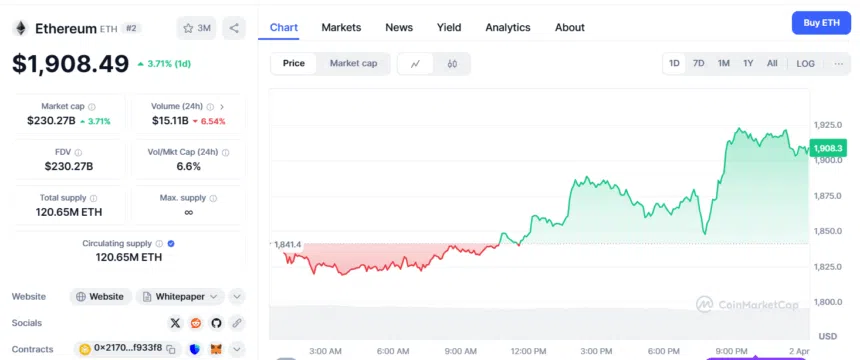Add Ethereum to watchlist via star button
860x360 pixels.
tap(196, 29)
